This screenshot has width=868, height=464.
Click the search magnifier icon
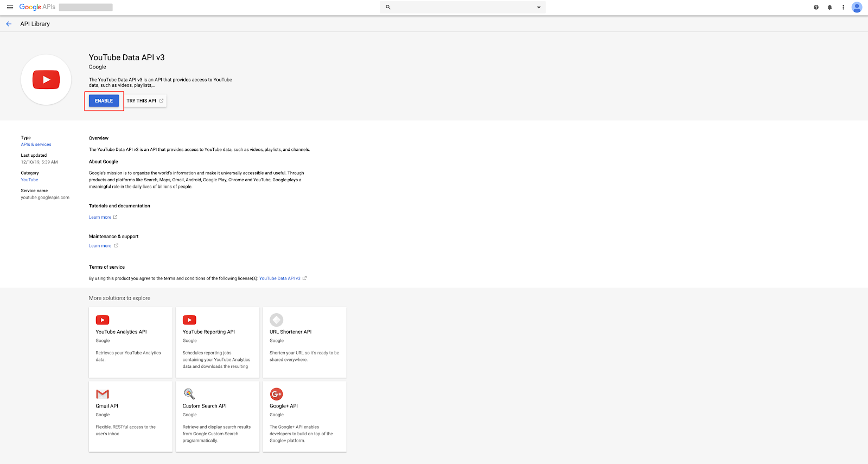point(388,7)
